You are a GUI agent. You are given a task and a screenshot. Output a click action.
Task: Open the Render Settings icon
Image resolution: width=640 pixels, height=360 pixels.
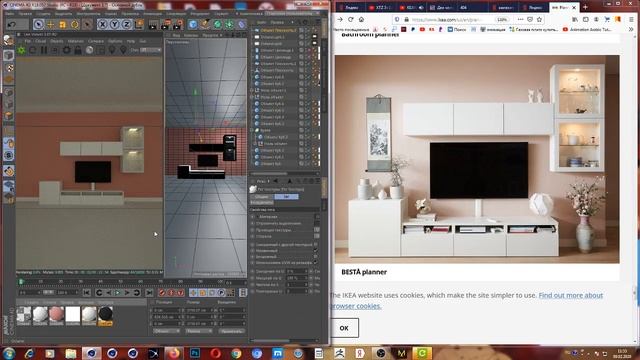tap(178, 24)
